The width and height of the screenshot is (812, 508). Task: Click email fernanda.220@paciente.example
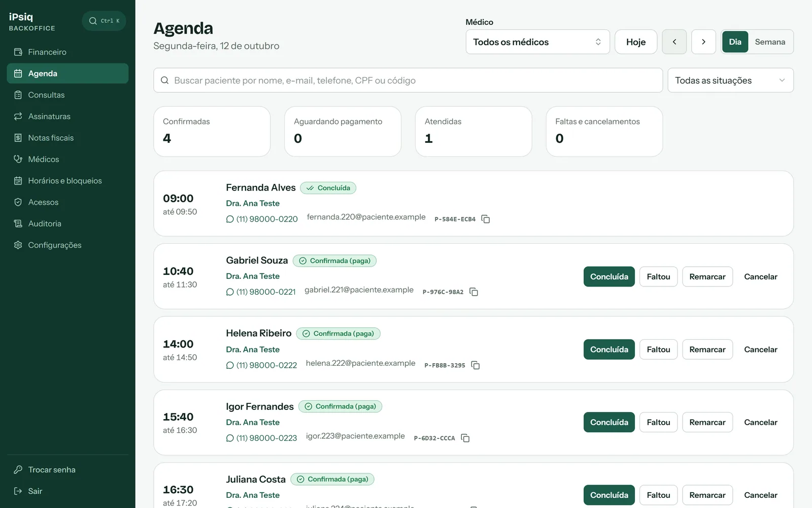click(366, 217)
